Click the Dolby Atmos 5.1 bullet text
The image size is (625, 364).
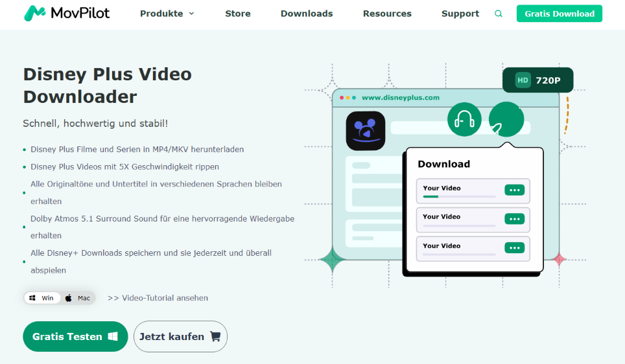point(163,227)
